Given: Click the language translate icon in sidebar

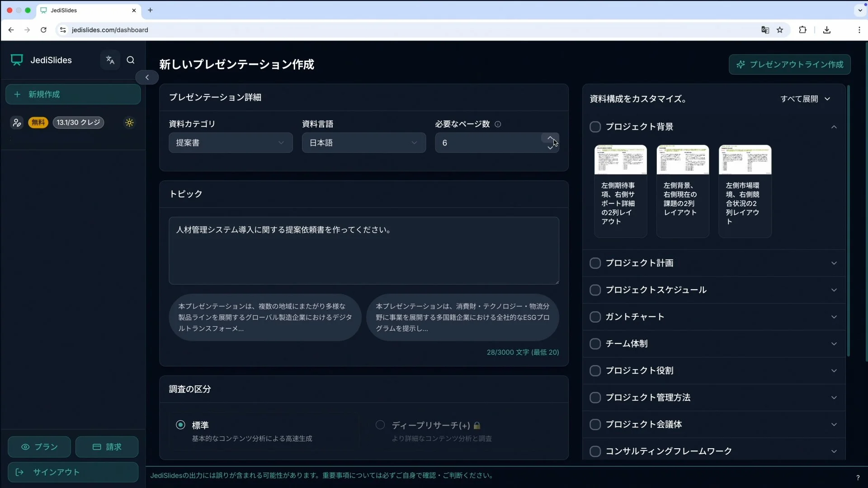Looking at the screenshot, I should [x=110, y=60].
